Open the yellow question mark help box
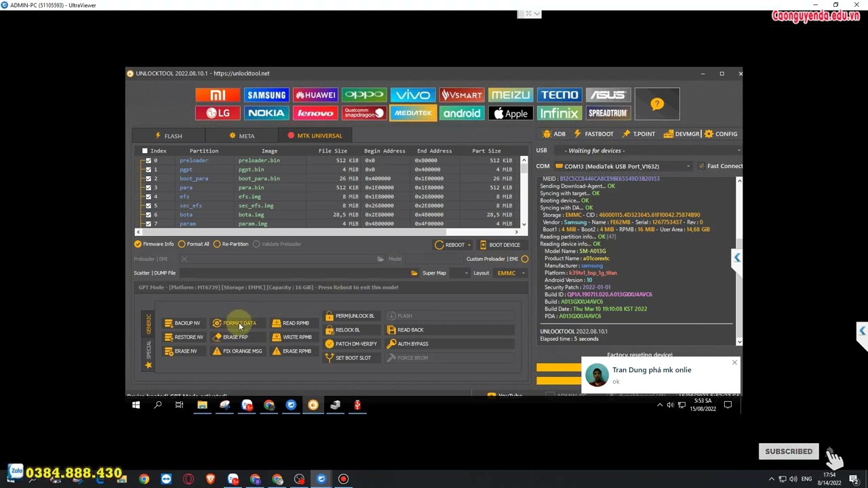868x488 pixels. coord(657,104)
